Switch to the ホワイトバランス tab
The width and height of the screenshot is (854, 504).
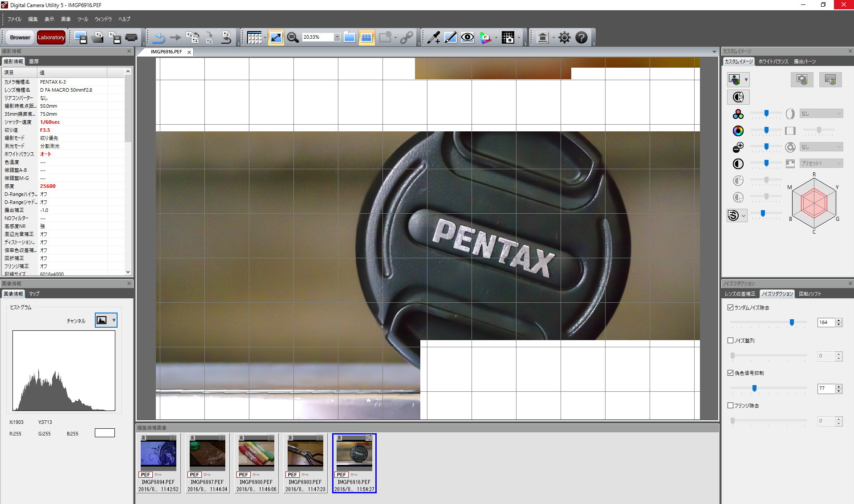pos(773,61)
